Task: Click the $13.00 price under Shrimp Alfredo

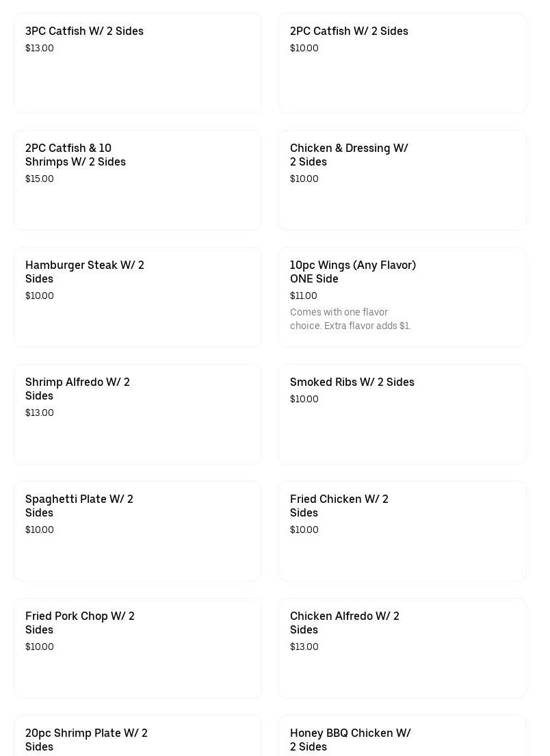Action: coord(40,413)
